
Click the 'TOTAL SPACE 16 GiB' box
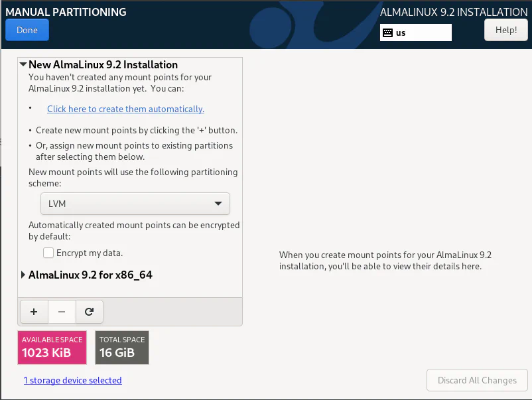click(122, 348)
